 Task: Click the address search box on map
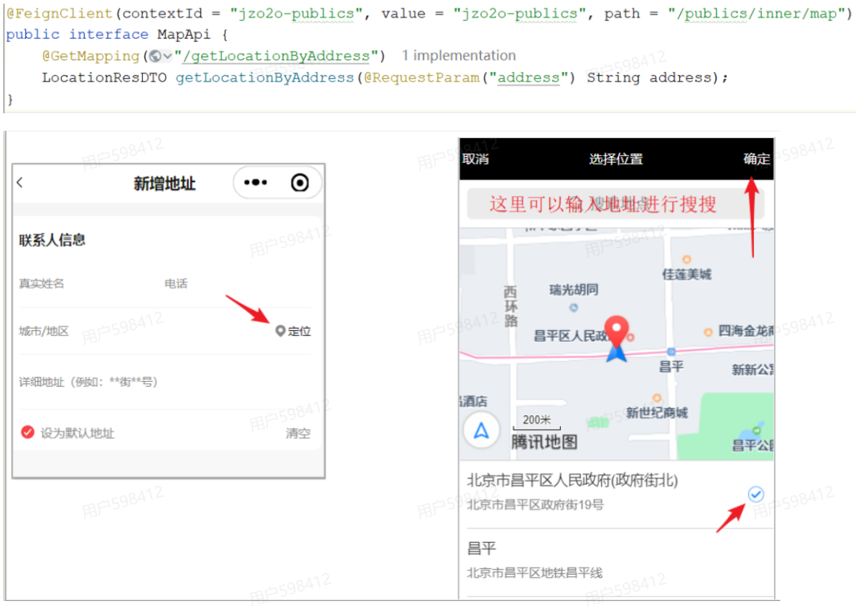[x=615, y=204]
